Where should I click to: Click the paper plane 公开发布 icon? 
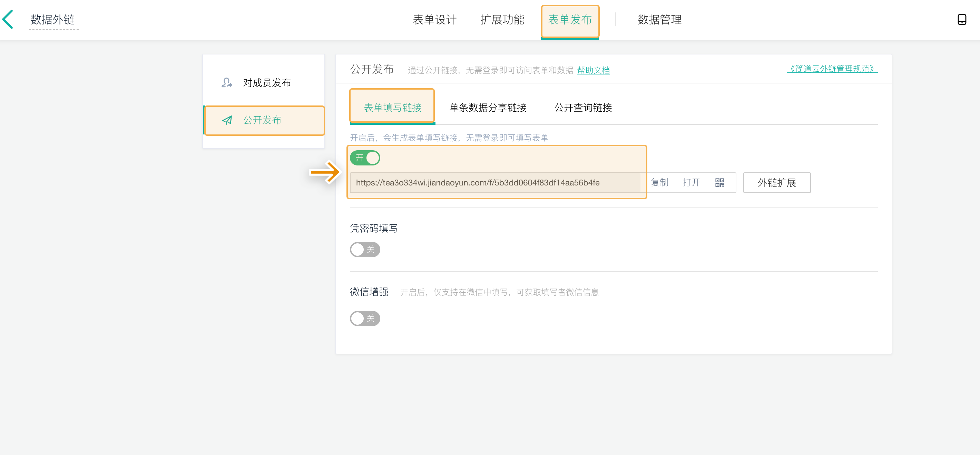(x=227, y=120)
